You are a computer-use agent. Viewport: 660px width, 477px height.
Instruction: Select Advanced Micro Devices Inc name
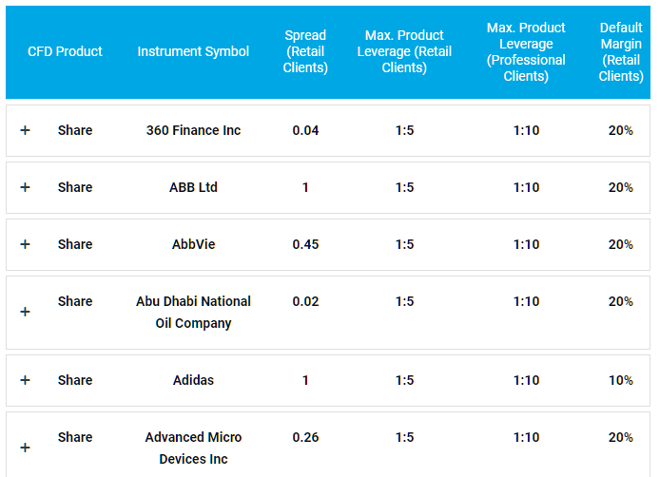pos(193,448)
